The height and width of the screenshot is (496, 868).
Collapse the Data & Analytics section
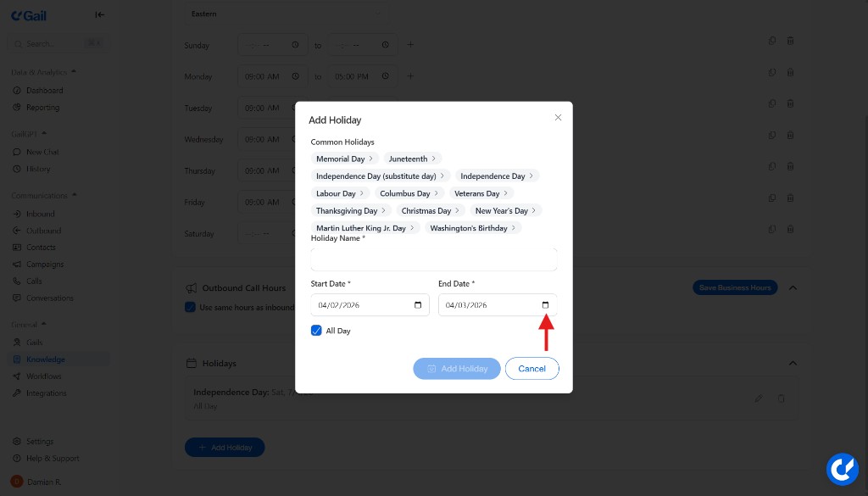tap(44, 72)
